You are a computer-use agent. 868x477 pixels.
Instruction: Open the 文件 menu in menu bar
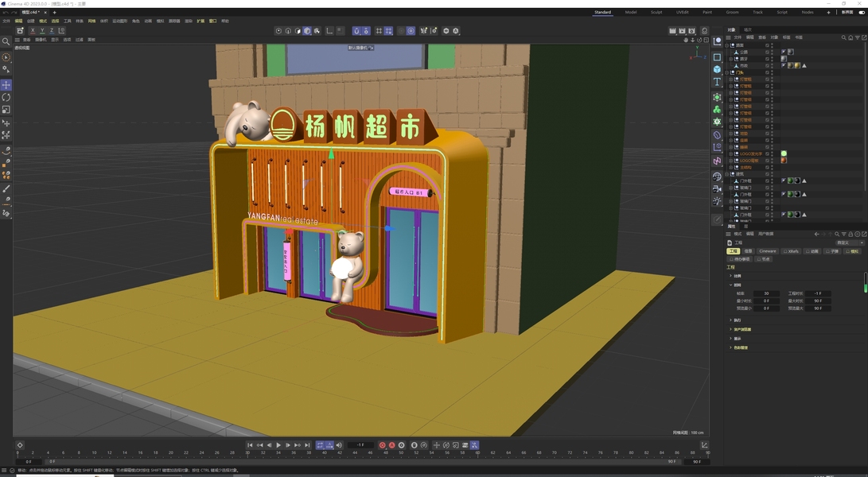(x=6, y=21)
